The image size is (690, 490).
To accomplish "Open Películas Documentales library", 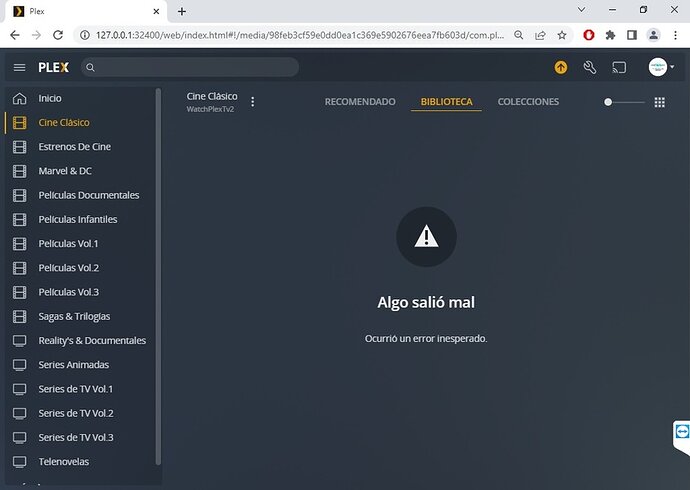I will 89,195.
